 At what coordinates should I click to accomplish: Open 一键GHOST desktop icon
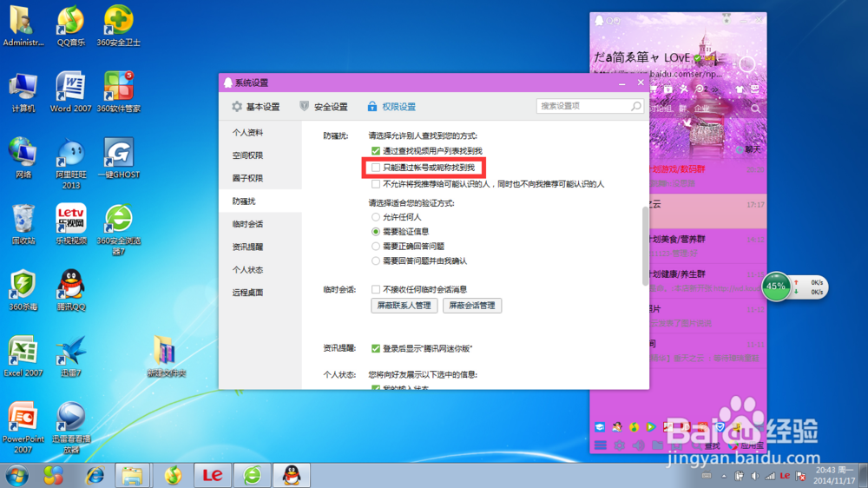point(118,158)
